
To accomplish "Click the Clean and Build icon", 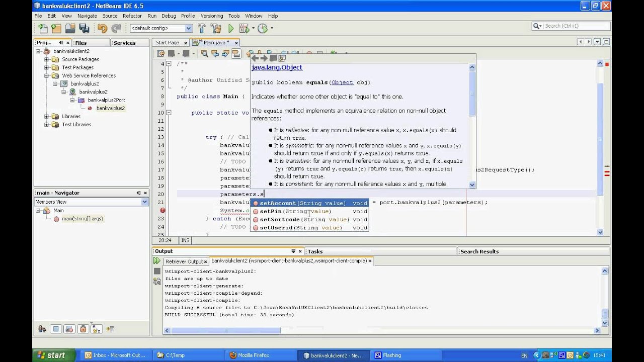I will [x=216, y=29].
